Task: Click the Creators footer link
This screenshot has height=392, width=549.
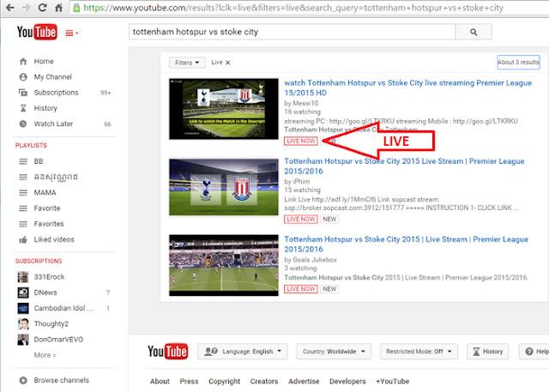Action: (x=264, y=382)
